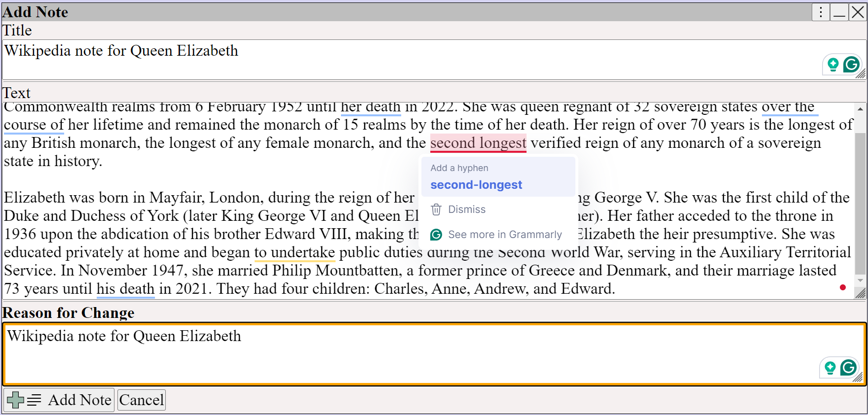Viewport: 868px width, 415px height.
Task: Click the Title field resize handle
Action: click(861, 74)
